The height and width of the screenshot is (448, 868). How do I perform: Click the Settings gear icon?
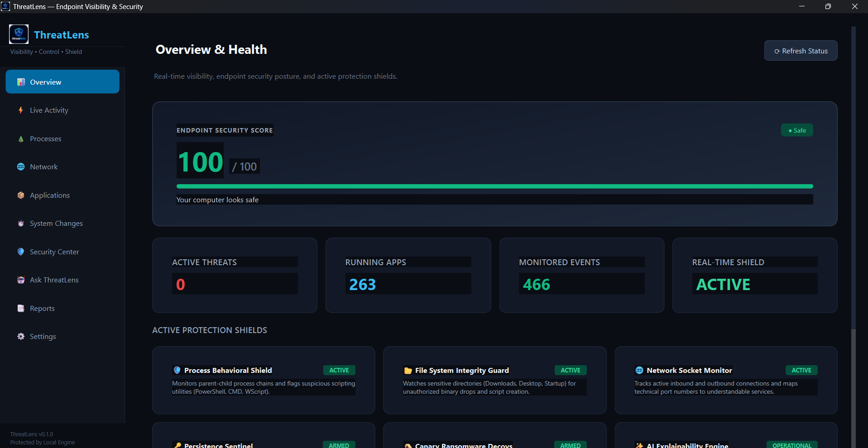click(x=21, y=336)
